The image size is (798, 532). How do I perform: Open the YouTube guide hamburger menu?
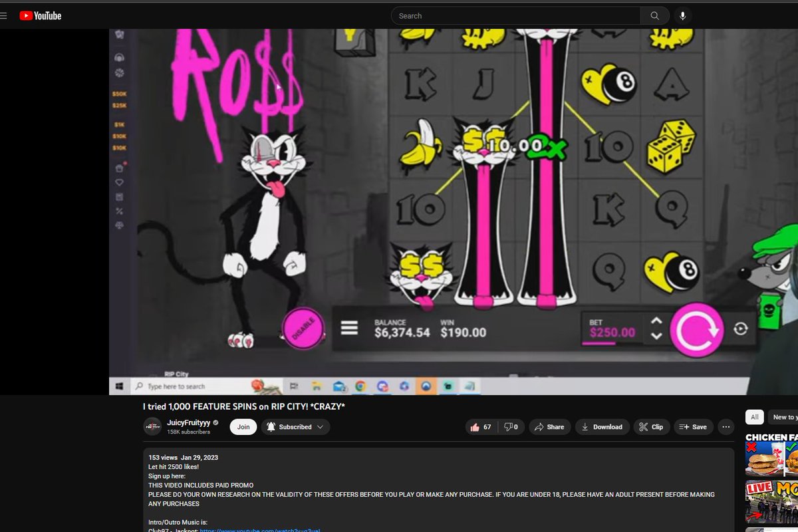coord(3,16)
